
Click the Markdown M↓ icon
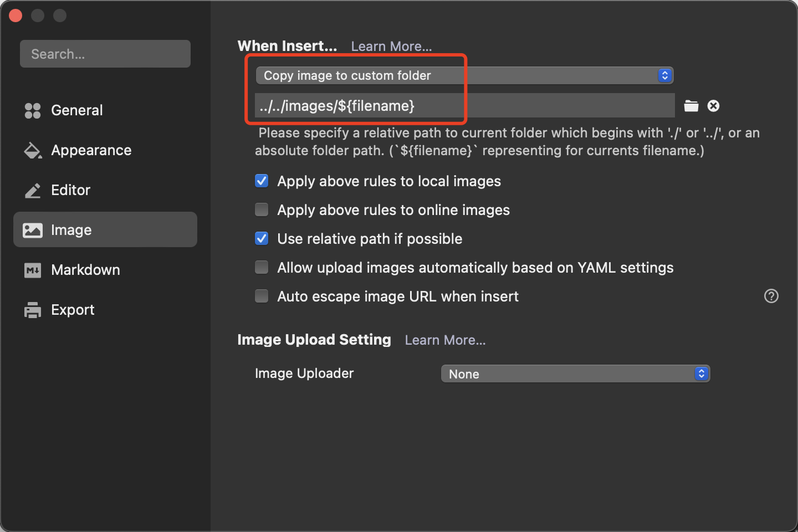point(33,270)
